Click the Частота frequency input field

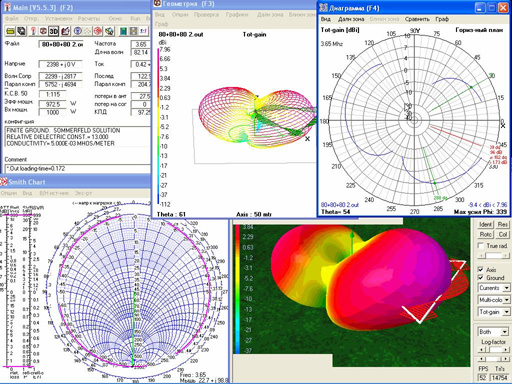click(140, 44)
